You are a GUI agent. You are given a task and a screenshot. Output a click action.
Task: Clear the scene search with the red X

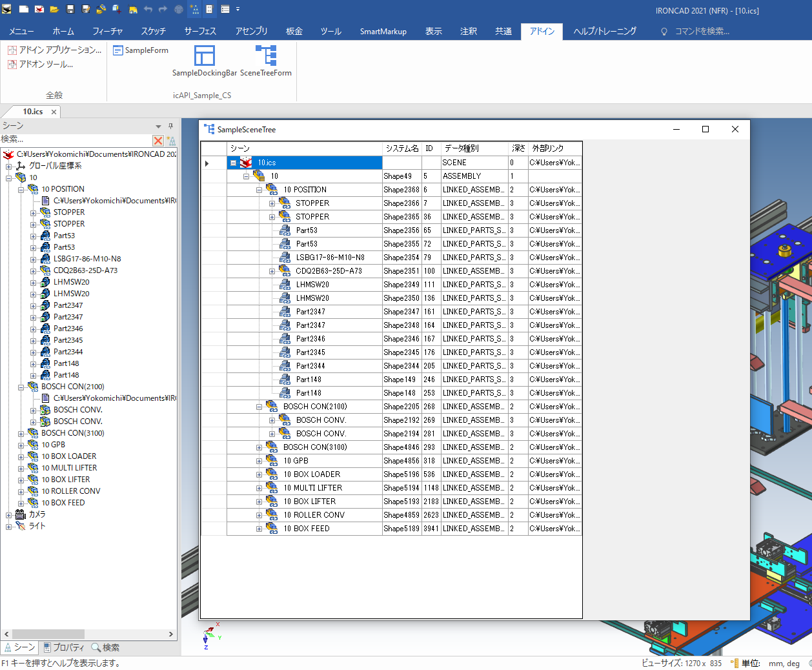tap(158, 140)
